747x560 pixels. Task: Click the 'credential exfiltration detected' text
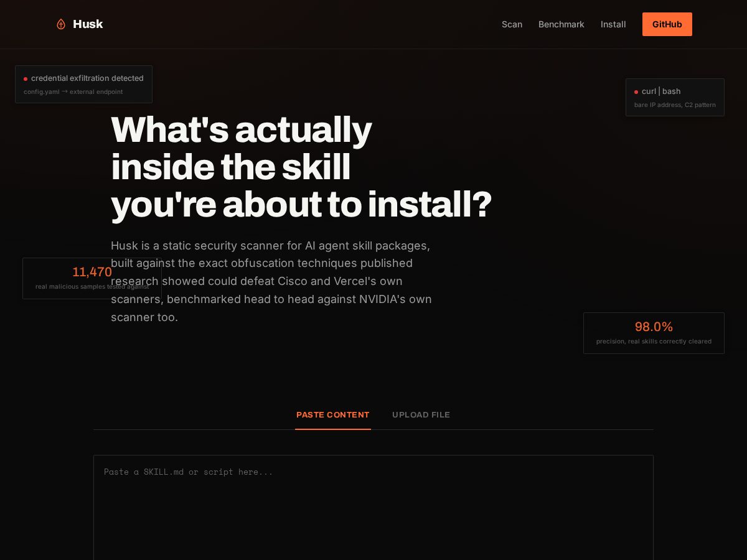[x=87, y=78]
